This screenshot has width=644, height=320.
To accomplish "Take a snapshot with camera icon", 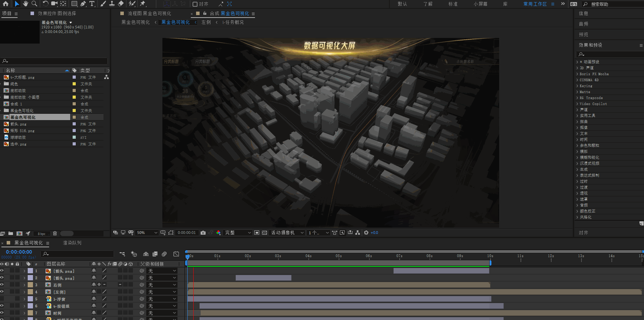I will 203,233.
